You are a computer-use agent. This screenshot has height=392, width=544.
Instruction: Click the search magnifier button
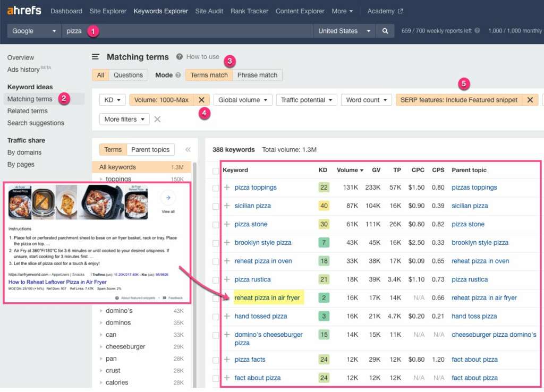pyautogui.click(x=385, y=31)
